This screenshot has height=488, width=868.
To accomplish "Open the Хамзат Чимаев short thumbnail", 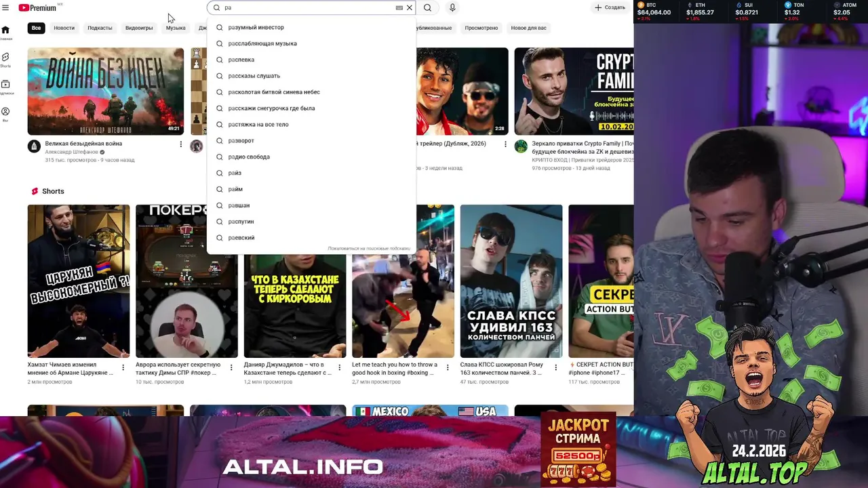I will click(x=79, y=281).
